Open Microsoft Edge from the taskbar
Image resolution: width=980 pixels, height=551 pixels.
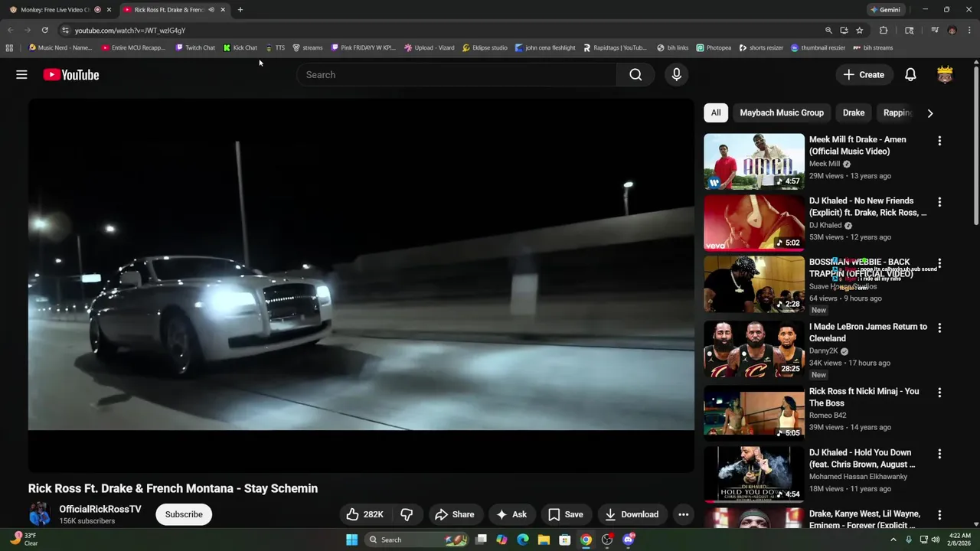tap(523, 540)
